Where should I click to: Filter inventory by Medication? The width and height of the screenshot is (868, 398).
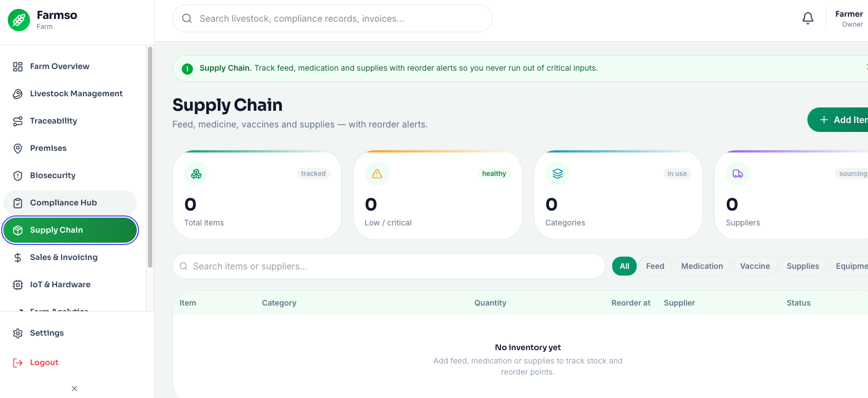pyautogui.click(x=702, y=266)
